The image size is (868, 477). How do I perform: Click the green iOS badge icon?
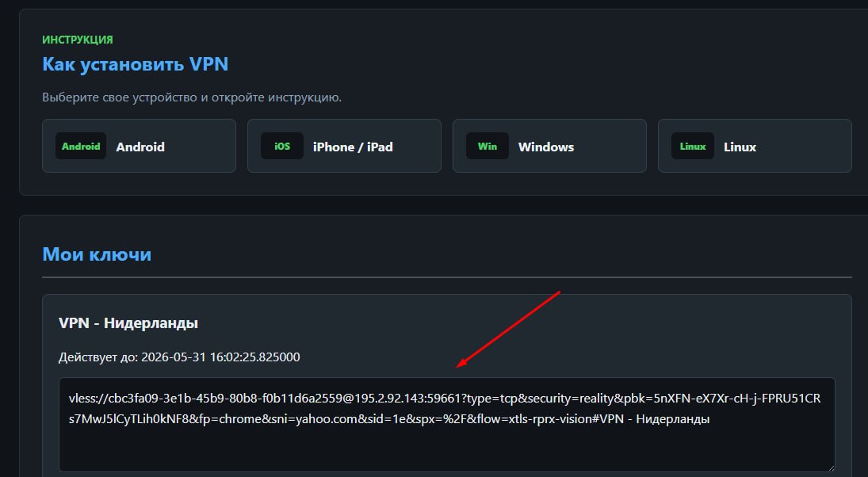(x=282, y=146)
